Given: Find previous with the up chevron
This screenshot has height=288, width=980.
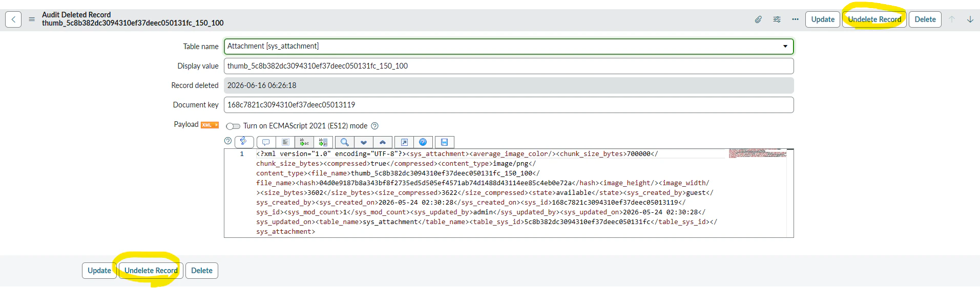Looking at the screenshot, I should 383,142.
